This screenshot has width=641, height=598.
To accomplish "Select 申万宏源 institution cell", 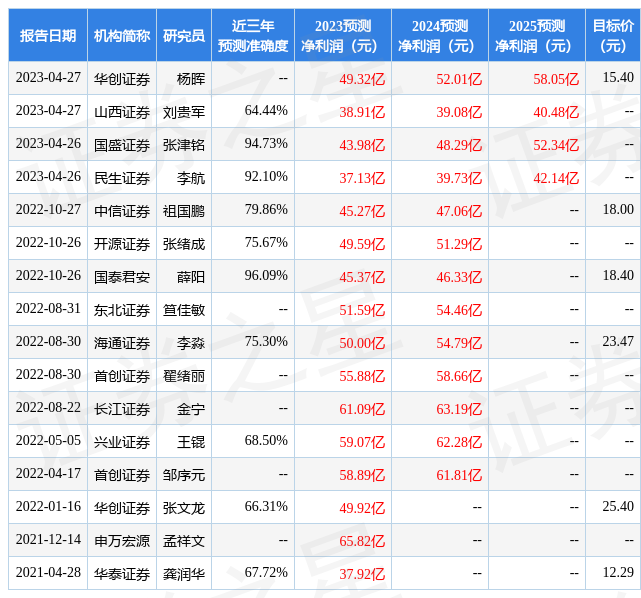I will point(122,541).
